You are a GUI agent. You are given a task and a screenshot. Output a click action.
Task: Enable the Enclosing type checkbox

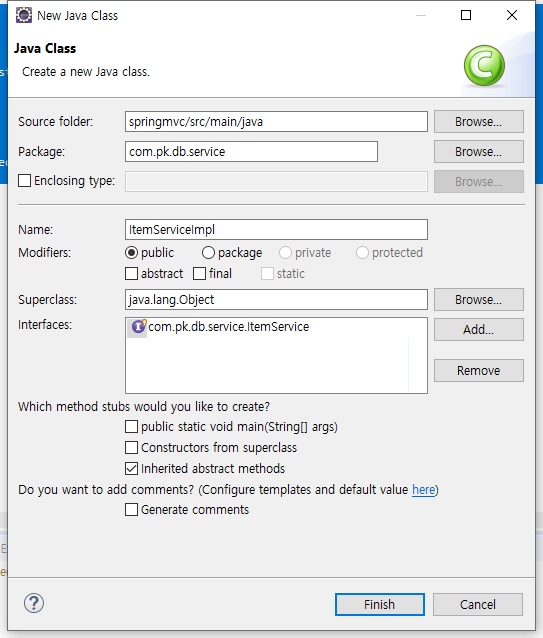coord(24,180)
